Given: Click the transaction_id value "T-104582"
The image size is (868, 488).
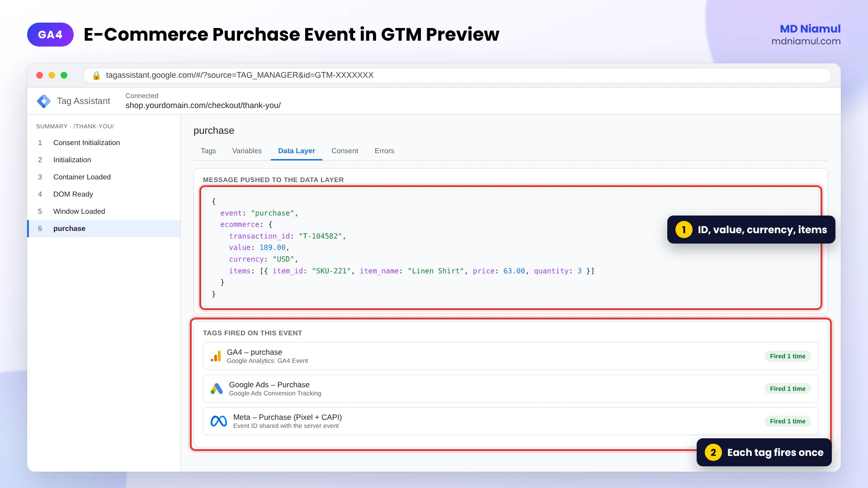Looking at the screenshot, I should pyautogui.click(x=320, y=236).
